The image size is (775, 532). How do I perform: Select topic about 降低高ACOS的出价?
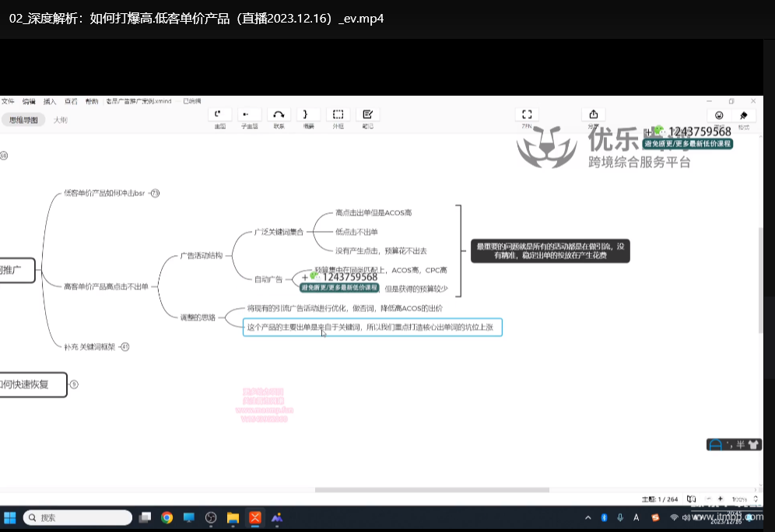tap(345, 308)
